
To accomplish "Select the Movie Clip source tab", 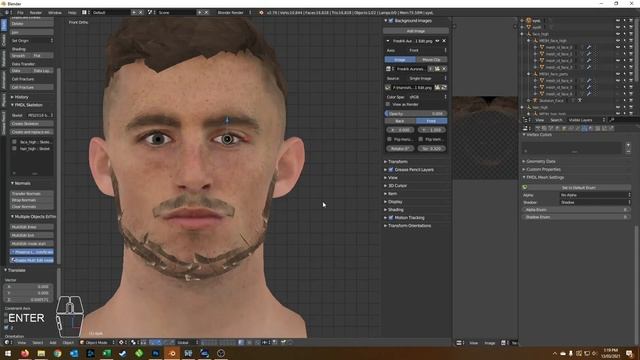I will click(x=431, y=60).
